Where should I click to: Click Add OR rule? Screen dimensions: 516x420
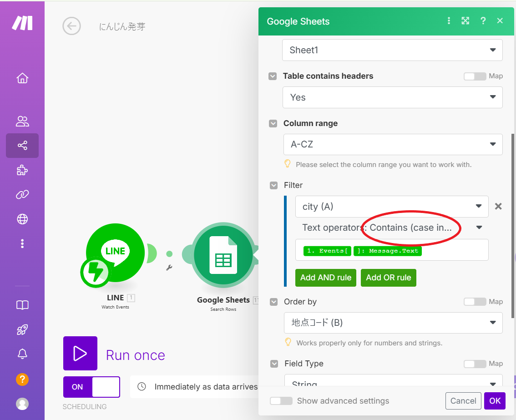point(388,278)
